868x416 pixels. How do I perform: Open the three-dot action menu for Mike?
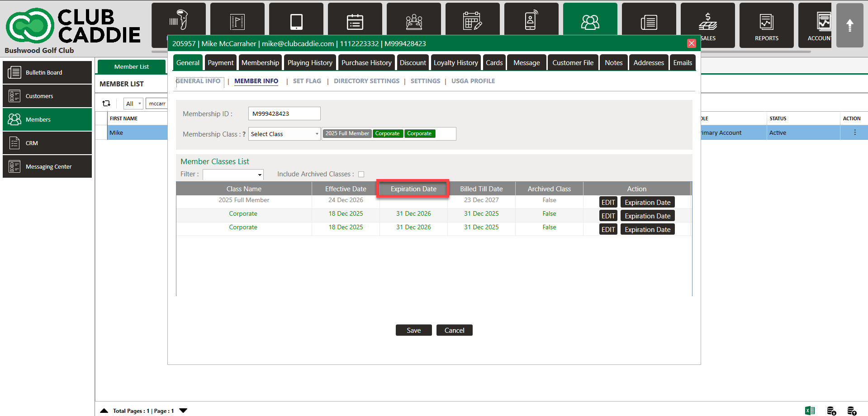coord(854,132)
